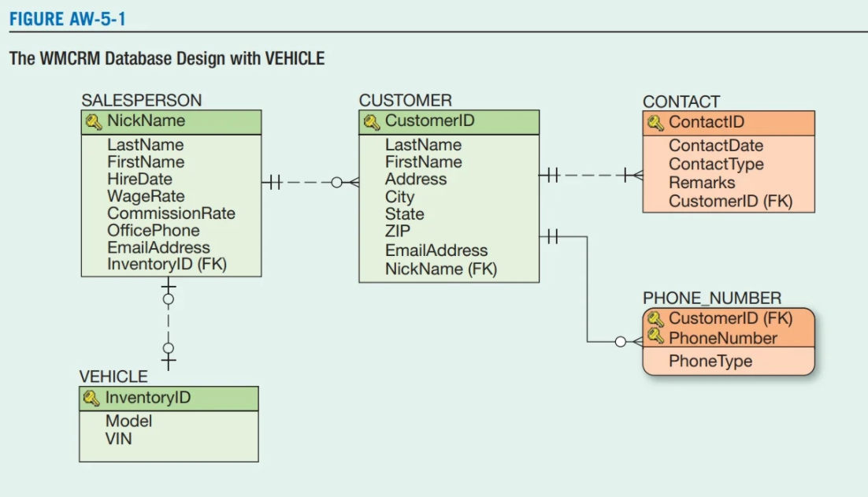Viewport: 868px width, 497px height.
Task: Select the key icon next to ContactID
Action: [655, 123]
